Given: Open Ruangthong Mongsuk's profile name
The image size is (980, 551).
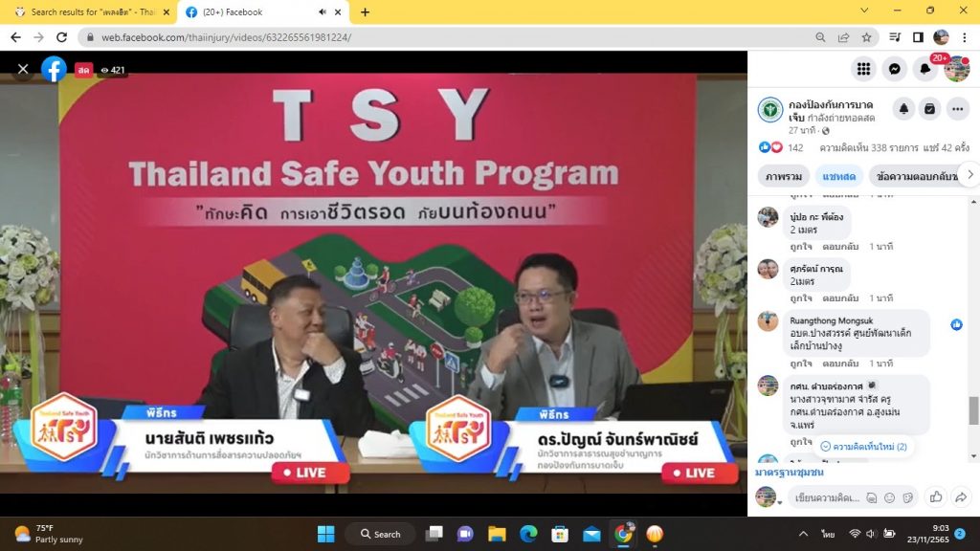Looking at the screenshot, I should [832, 320].
